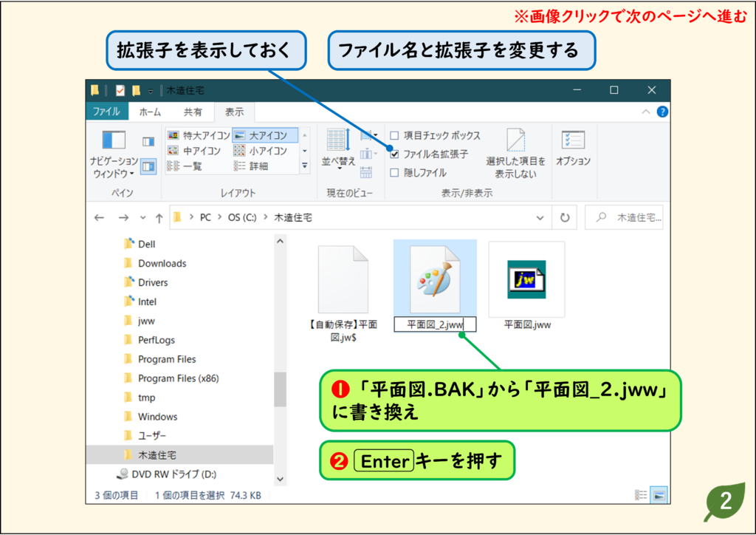Click 木造住宅 in the address breadcrumb
756x535 pixels.
(293, 217)
